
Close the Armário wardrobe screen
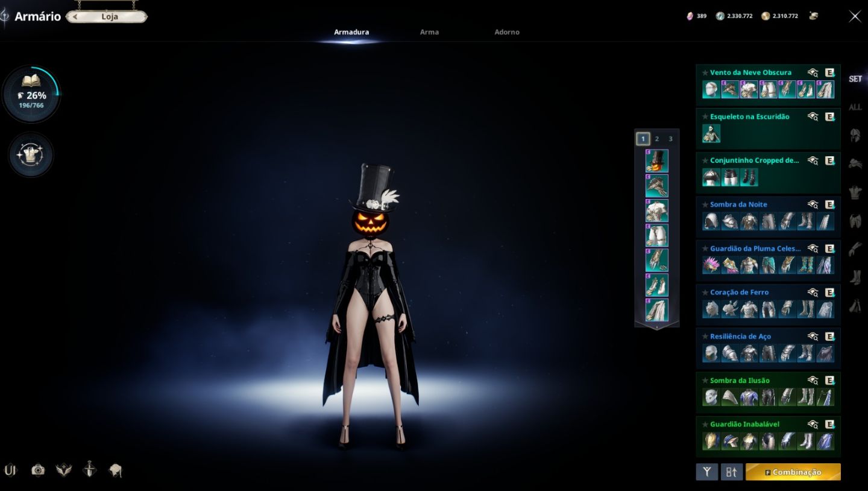[x=855, y=16]
